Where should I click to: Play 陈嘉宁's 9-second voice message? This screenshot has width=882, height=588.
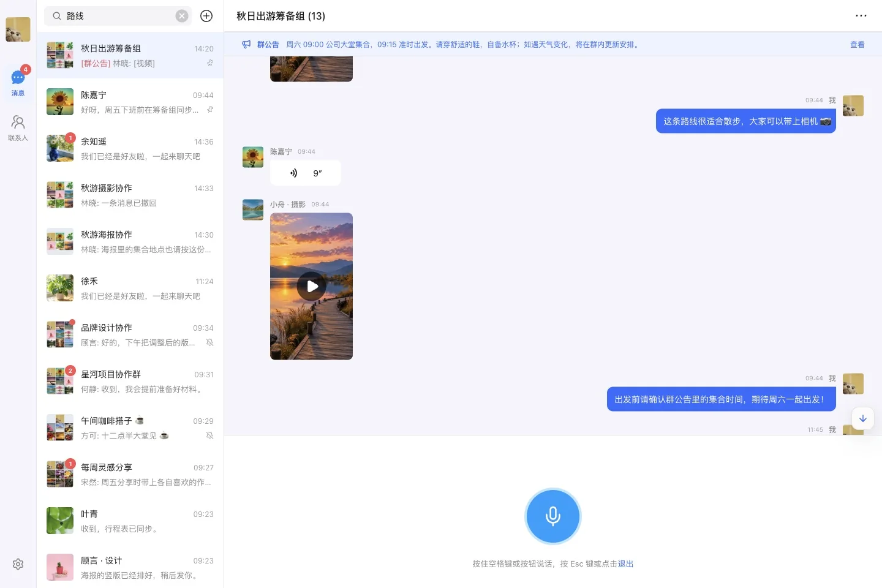coord(305,173)
